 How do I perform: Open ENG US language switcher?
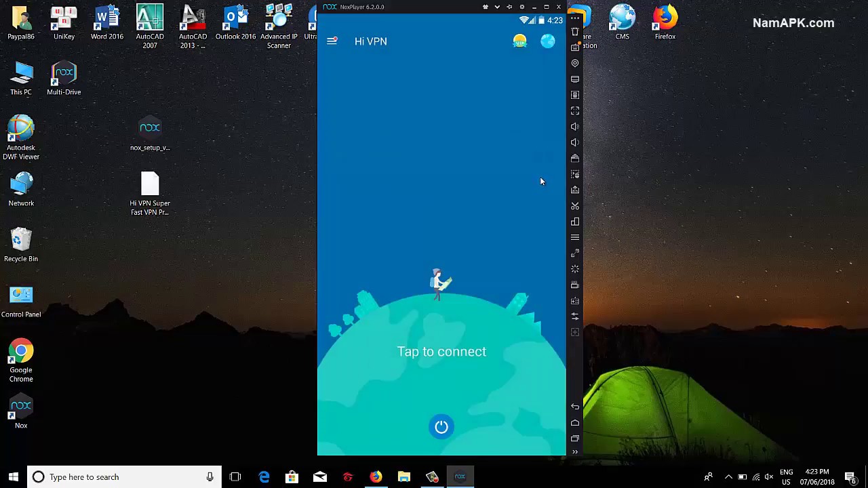point(787,477)
